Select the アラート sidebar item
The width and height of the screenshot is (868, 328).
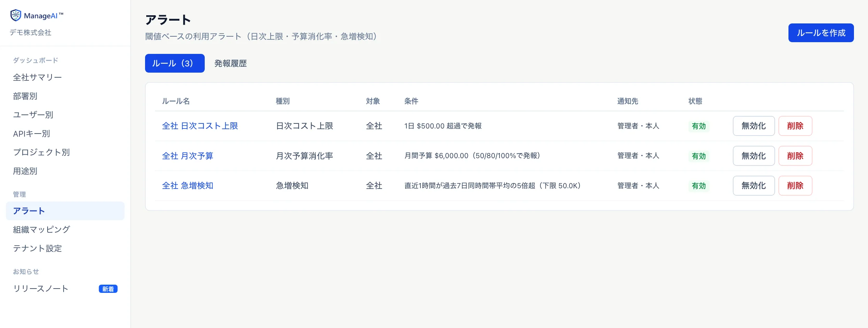click(x=65, y=211)
